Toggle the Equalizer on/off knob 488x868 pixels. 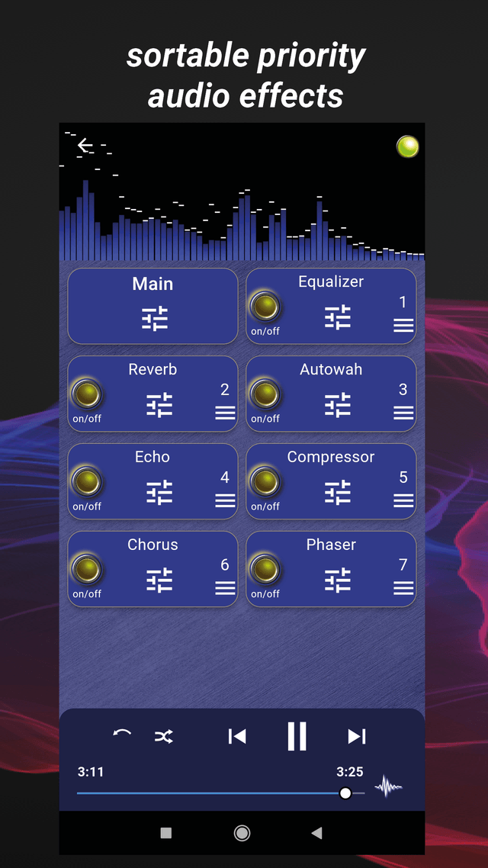(x=265, y=307)
